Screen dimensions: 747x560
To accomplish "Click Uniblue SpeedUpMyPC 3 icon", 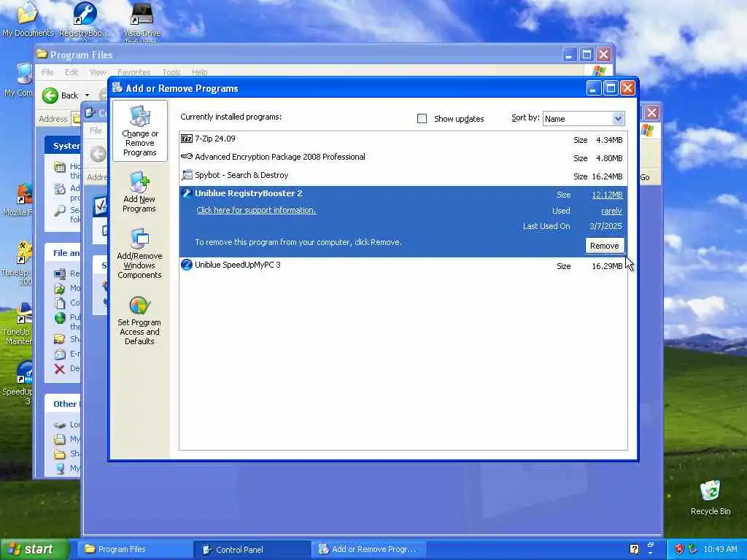I will click(x=187, y=265).
